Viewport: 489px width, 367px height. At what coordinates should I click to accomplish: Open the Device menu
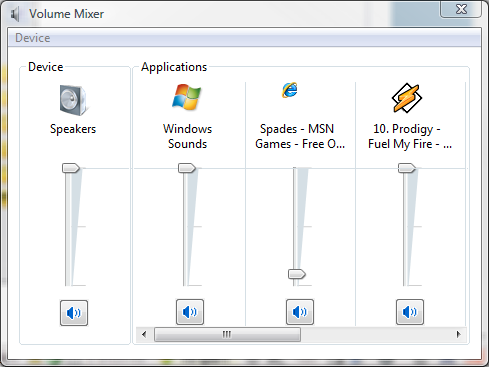coord(33,38)
